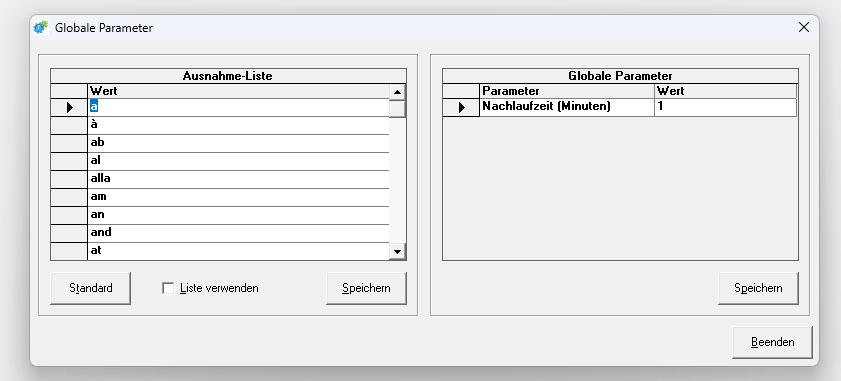This screenshot has height=381, width=841.
Task: Click the Globale Parameter window gear icon
Action: [x=41, y=27]
